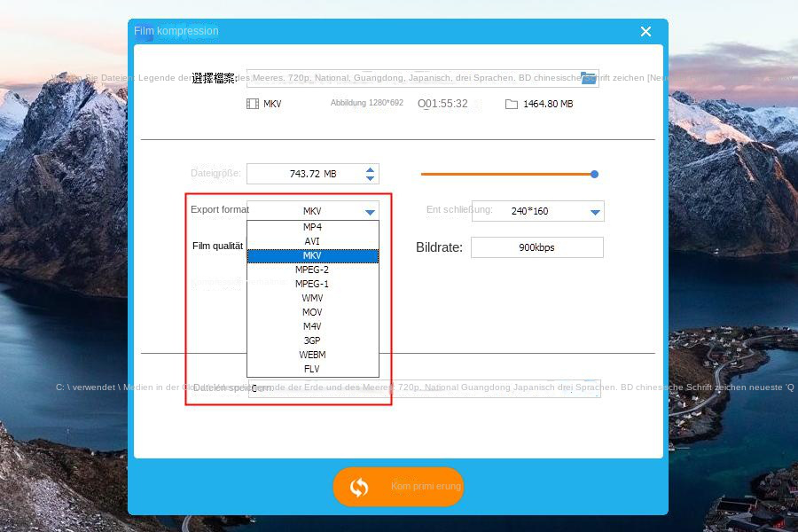Click the 01:55:32 duration text
The height and width of the screenshot is (532, 798).
coord(442,104)
